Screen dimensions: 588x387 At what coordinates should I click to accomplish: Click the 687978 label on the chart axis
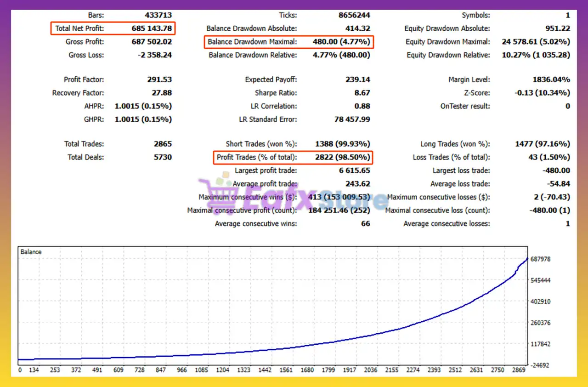541,259
